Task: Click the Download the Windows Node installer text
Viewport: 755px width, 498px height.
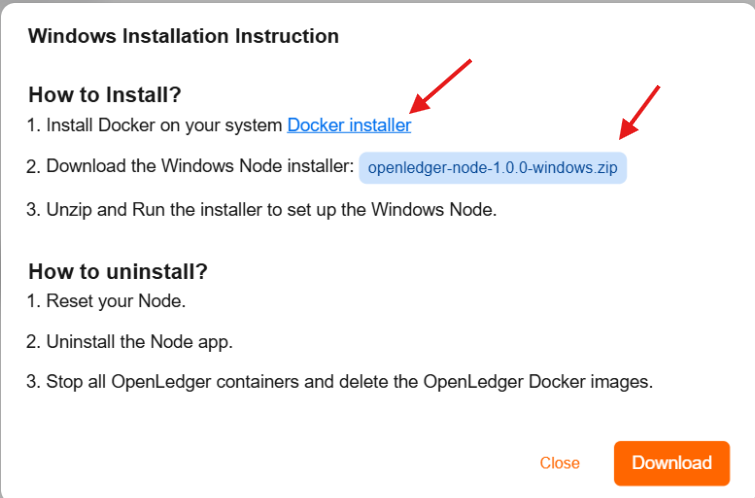Action: click(200, 167)
